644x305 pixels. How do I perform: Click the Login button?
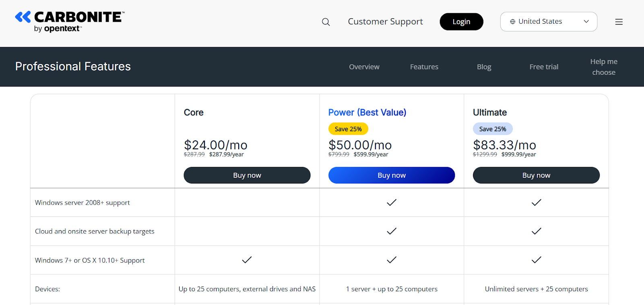(461, 22)
